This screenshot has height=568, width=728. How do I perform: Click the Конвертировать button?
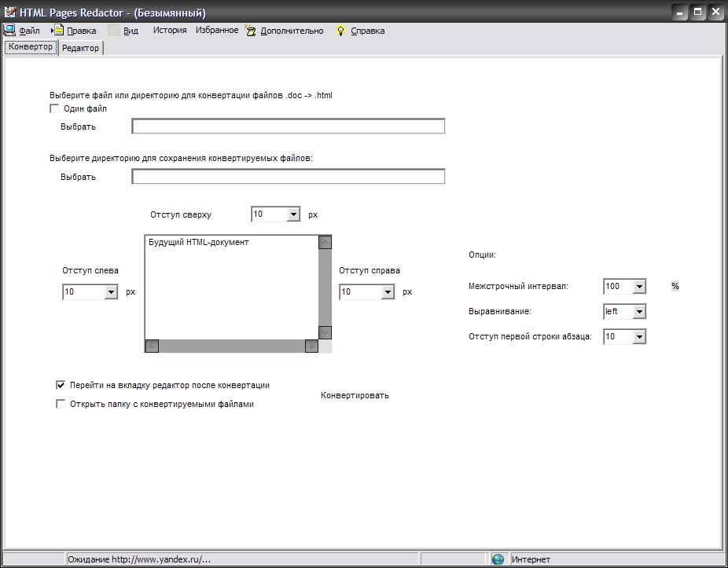click(x=355, y=395)
